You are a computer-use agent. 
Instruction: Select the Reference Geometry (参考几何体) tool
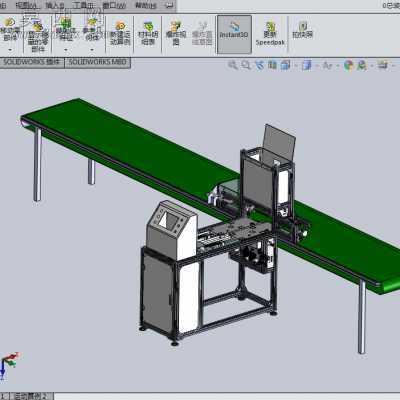coord(92,30)
